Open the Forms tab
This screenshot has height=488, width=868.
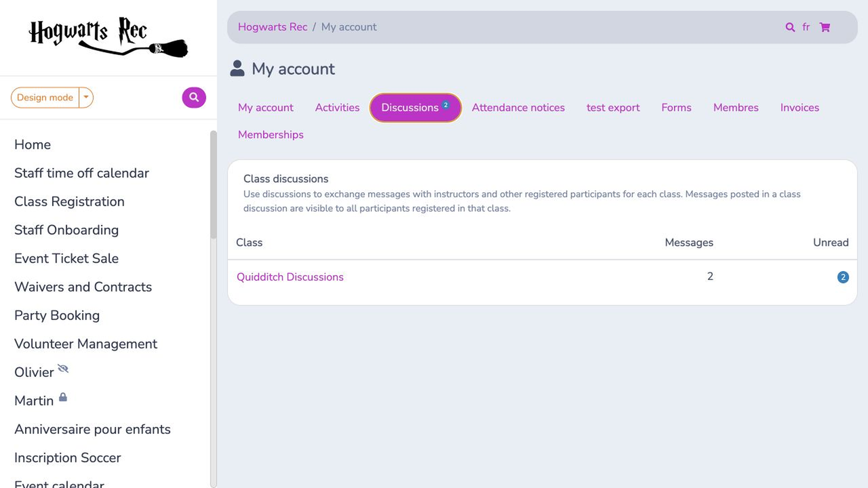click(x=677, y=108)
